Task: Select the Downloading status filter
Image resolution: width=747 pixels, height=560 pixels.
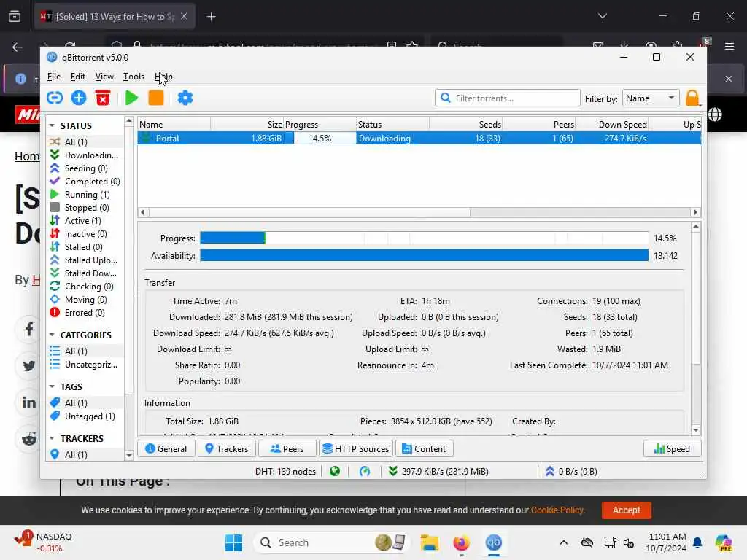Action: [85, 155]
